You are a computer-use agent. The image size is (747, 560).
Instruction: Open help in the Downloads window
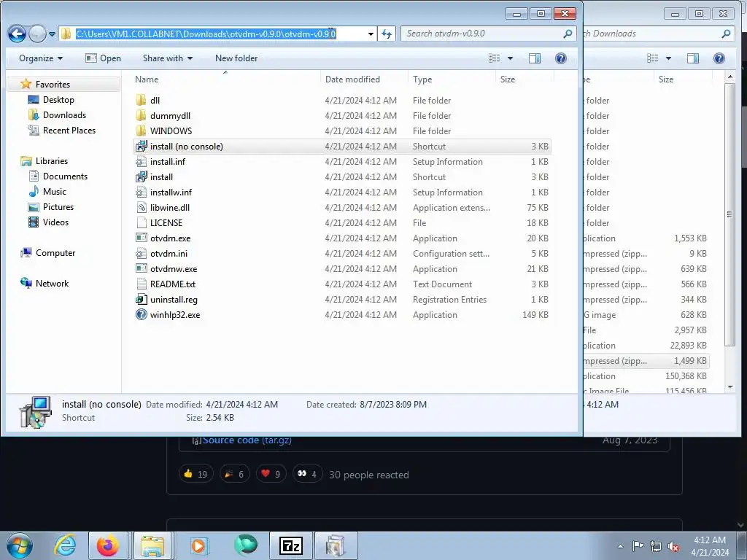point(719,58)
